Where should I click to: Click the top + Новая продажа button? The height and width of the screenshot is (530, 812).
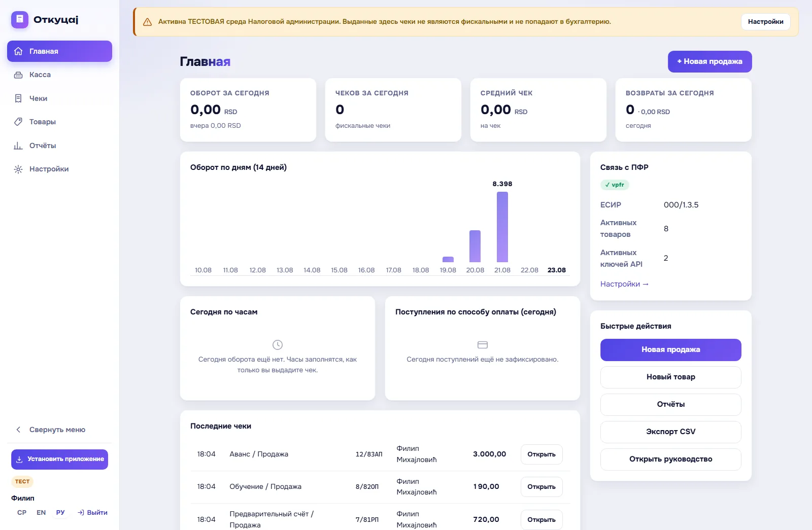pyautogui.click(x=709, y=61)
